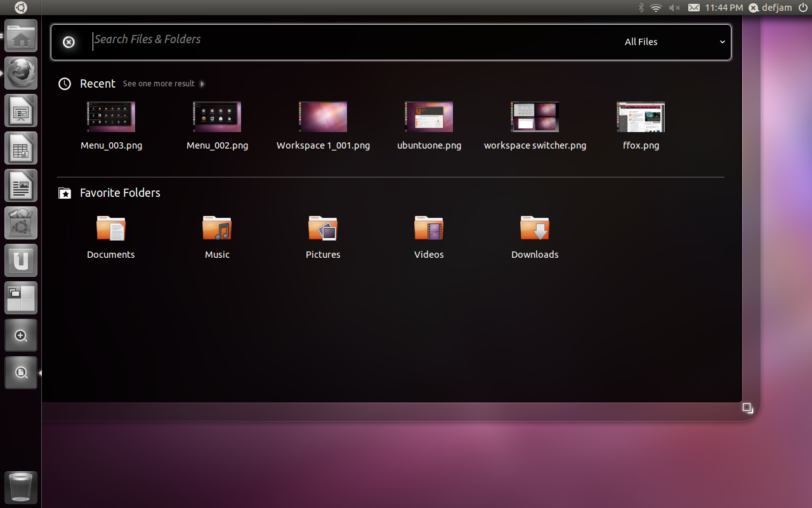Open the Bluetooth indicator
This screenshot has width=812, height=508.
click(641, 8)
